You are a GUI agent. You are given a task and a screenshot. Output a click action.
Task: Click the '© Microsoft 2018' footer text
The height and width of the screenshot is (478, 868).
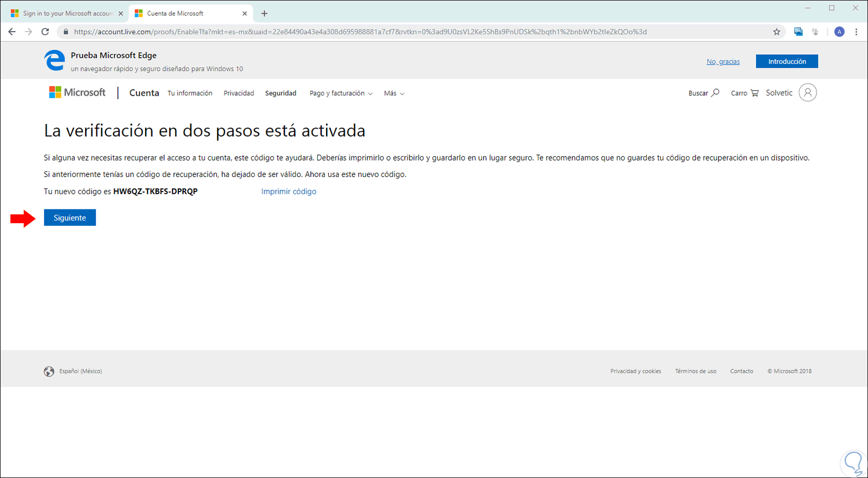coord(789,371)
